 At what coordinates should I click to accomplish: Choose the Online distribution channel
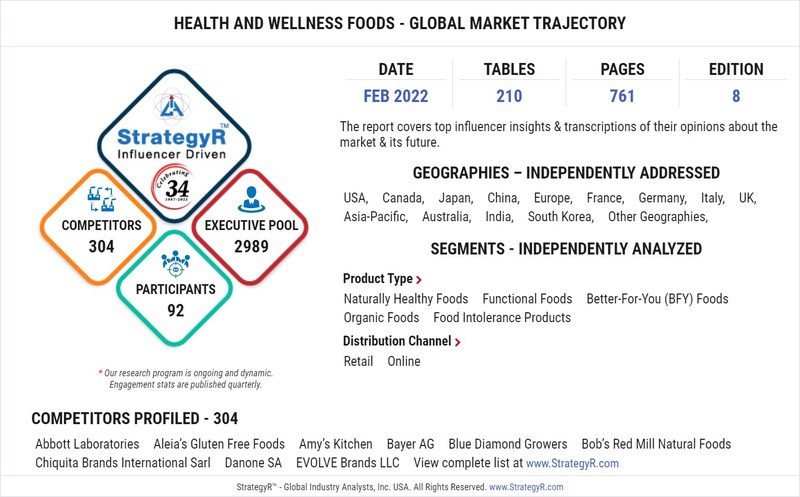[404, 361]
